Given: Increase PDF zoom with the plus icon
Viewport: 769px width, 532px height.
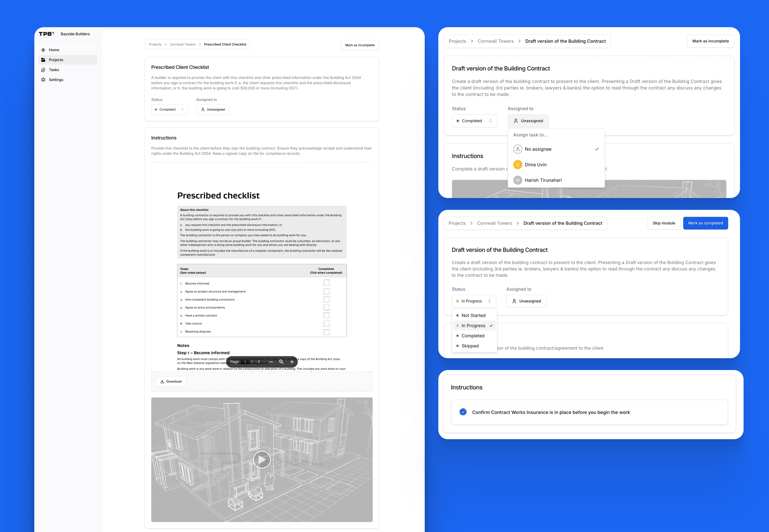Looking at the screenshot, I should pos(292,362).
